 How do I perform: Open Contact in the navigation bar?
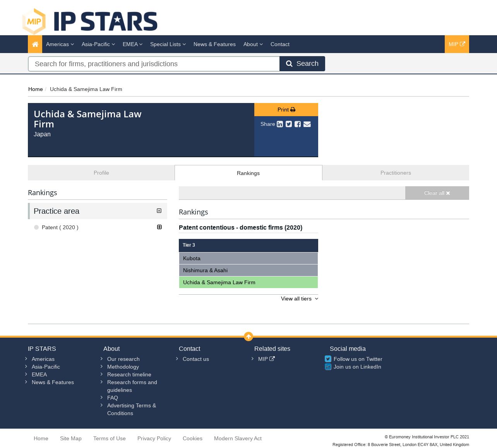pos(280,44)
